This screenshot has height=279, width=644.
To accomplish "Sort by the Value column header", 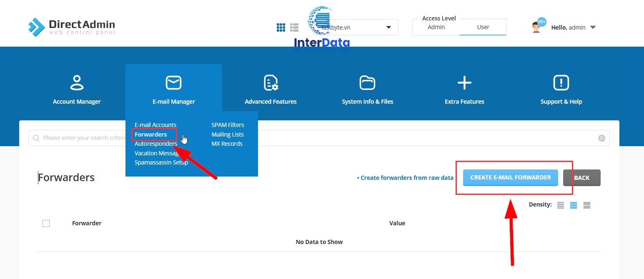I will pos(397,223).
